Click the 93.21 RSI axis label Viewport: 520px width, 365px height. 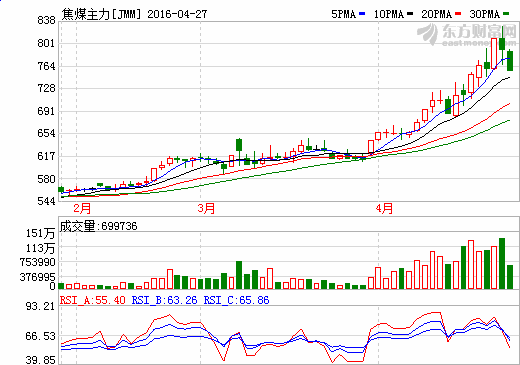(40, 306)
